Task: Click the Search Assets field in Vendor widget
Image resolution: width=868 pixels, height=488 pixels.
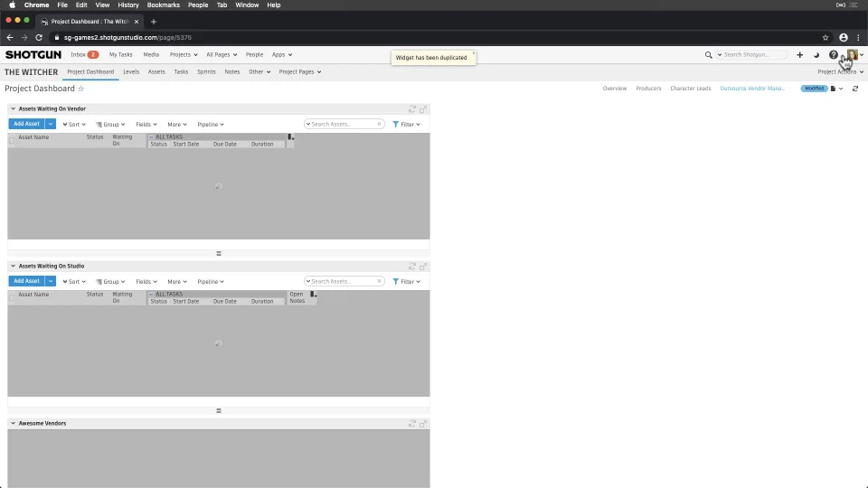Action: [x=344, y=125]
